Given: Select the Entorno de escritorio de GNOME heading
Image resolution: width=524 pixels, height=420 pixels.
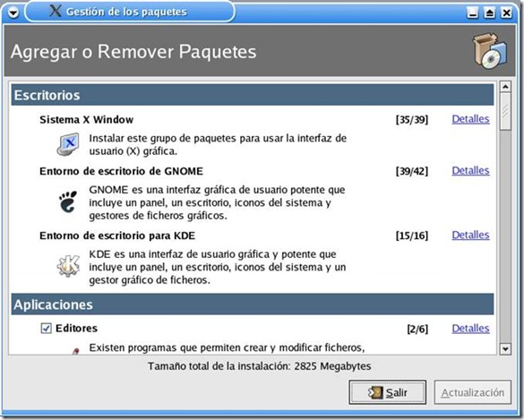Looking at the screenshot, I should pos(121,171).
